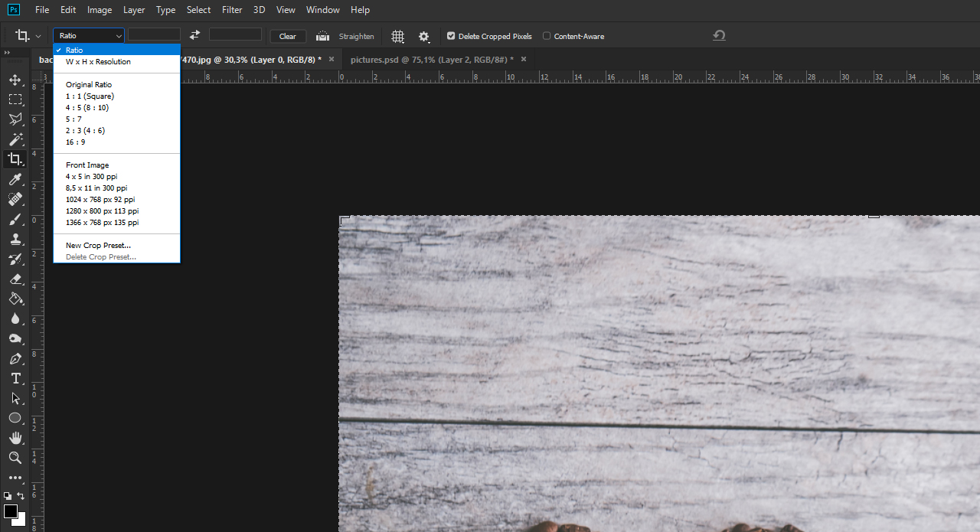Image resolution: width=980 pixels, height=532 pixels.
Task: Open the Edit menu
Action: [68, 10]
